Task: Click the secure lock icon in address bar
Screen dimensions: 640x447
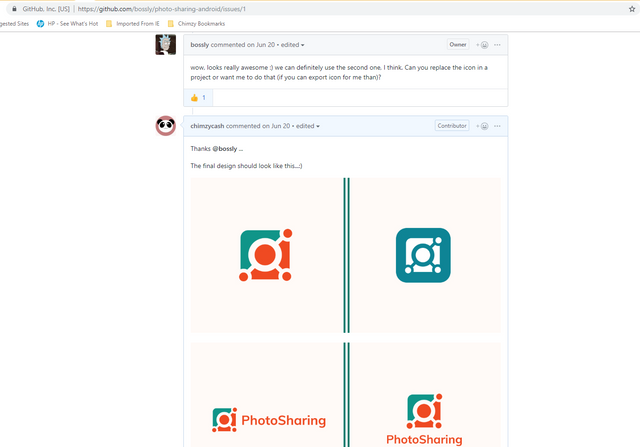Action: 14,9
